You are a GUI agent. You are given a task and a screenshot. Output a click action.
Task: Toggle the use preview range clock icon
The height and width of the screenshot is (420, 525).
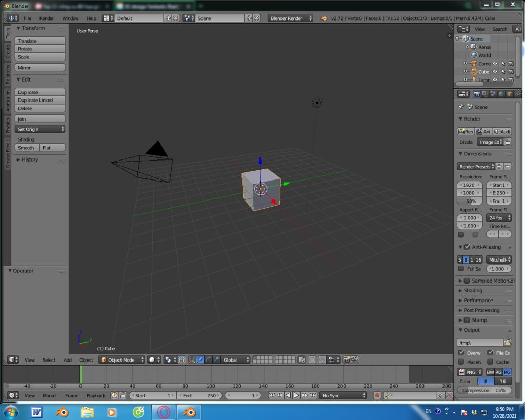coord(114,395)
